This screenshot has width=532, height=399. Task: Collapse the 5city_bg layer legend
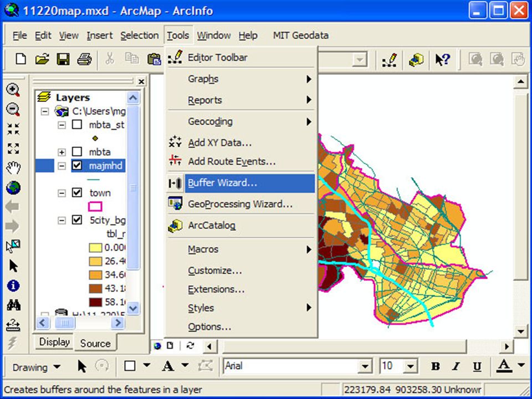62,221
